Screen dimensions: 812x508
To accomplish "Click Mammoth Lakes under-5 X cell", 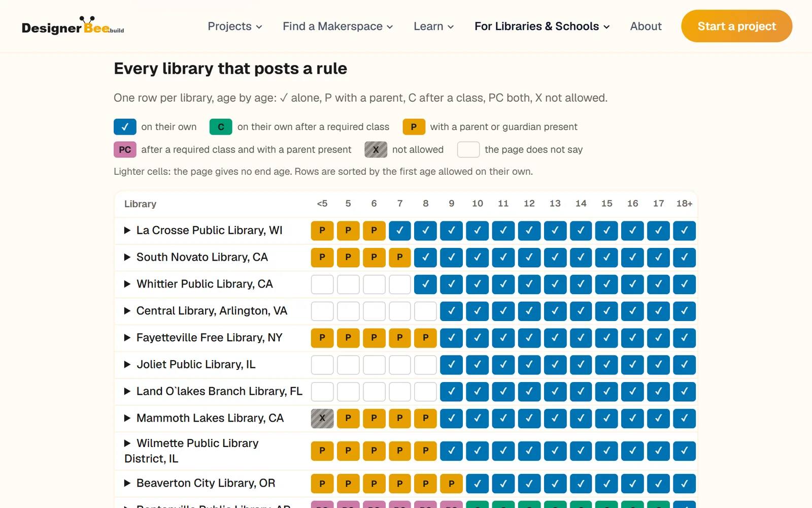I will [x=322, y=418].
